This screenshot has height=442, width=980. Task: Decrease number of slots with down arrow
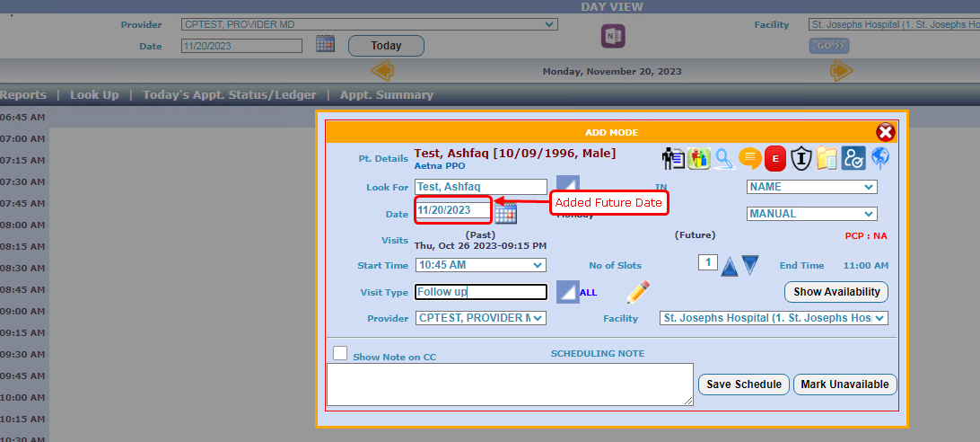750,265
